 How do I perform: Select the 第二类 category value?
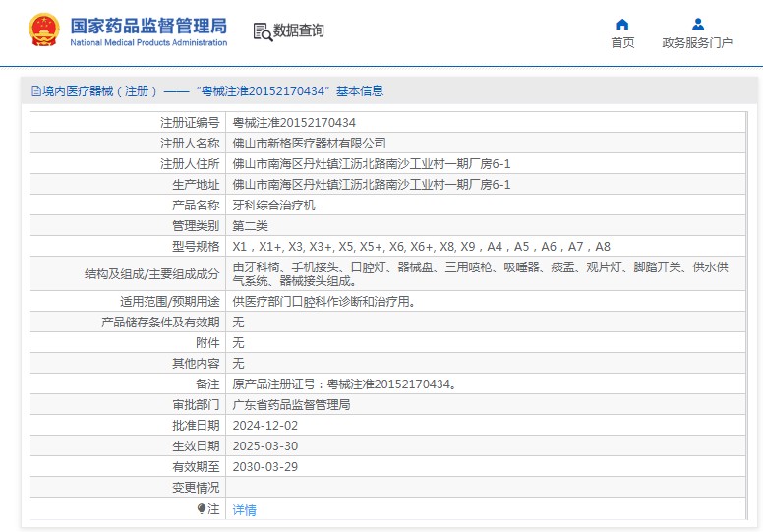click(x=250, y=226)
